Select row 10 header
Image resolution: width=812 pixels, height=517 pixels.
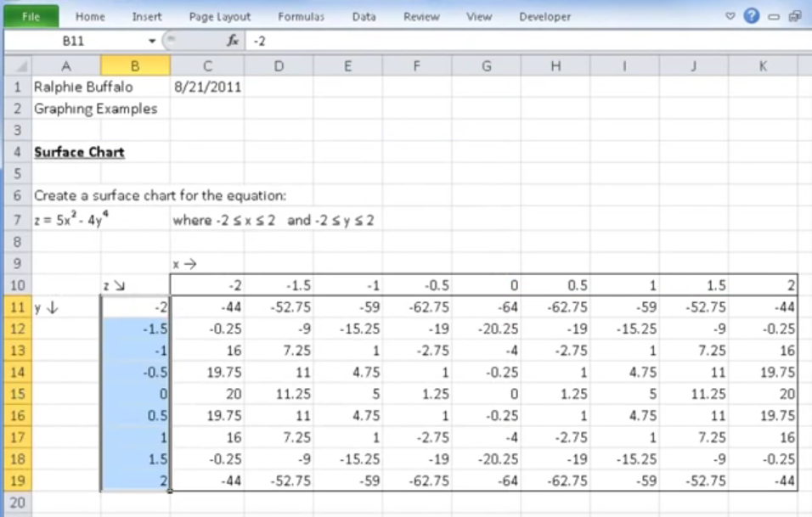pyautogui.click(x=18, y=286)
